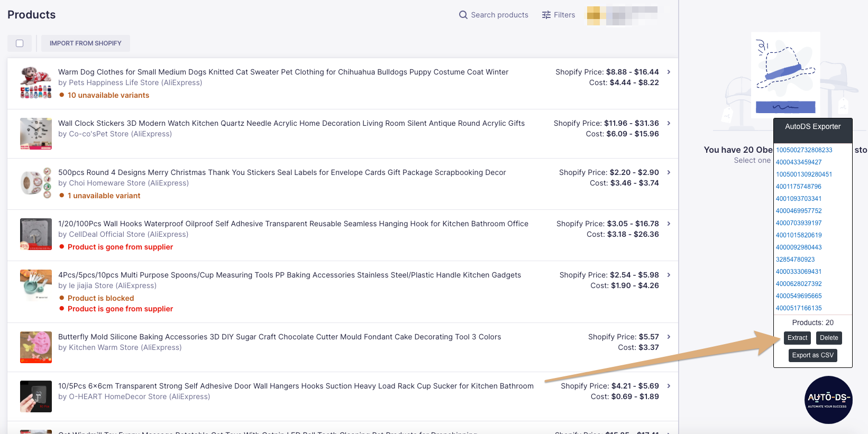Click the Butterfly Mold Silicone Baking title
The height and width of the screenshot is (434, 868).
click(279, 337)
